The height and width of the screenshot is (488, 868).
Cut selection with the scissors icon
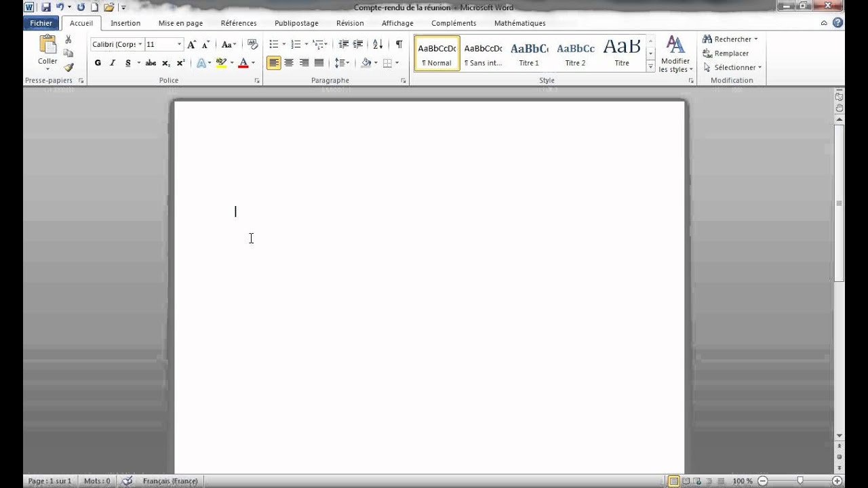pos(68,39)
